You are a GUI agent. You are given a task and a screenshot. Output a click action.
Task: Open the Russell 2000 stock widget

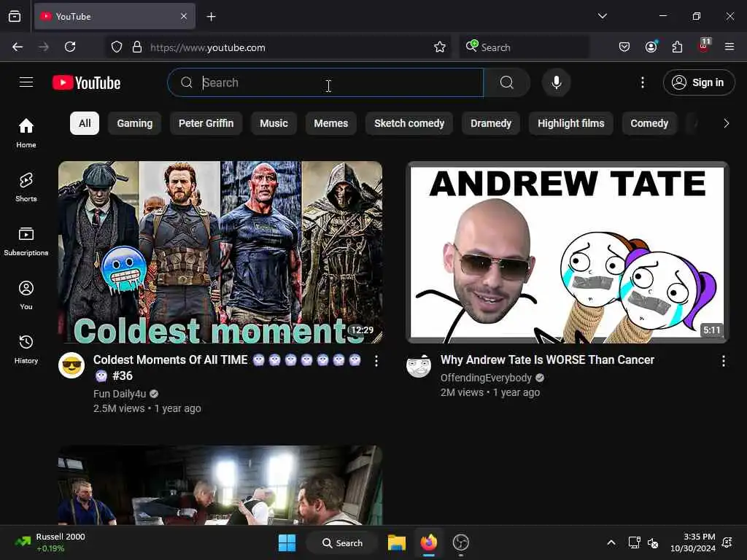(x=50, y=542)
